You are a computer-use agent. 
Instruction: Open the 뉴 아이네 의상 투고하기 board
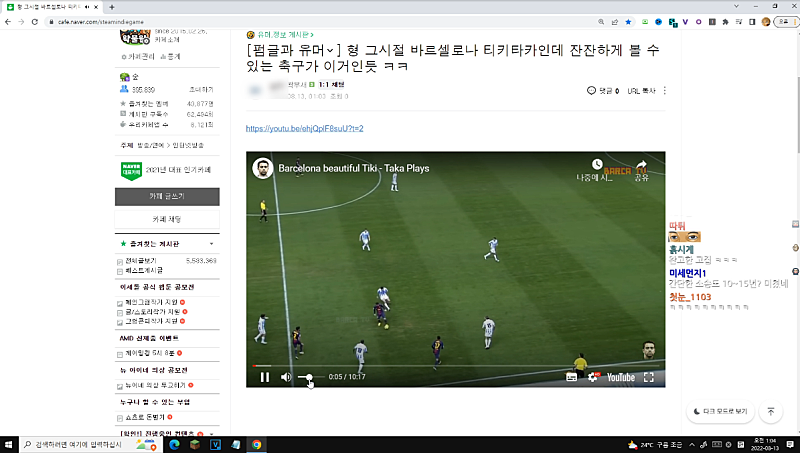[x=156, y=385]
